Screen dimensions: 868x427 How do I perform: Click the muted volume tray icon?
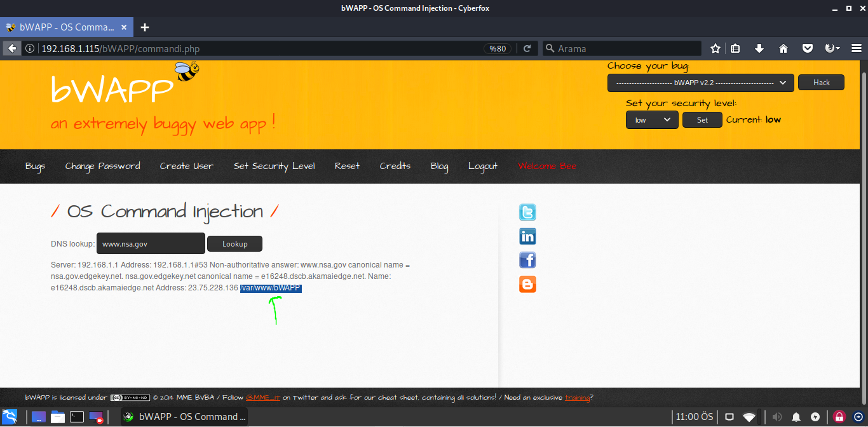(x=777, y=417)
